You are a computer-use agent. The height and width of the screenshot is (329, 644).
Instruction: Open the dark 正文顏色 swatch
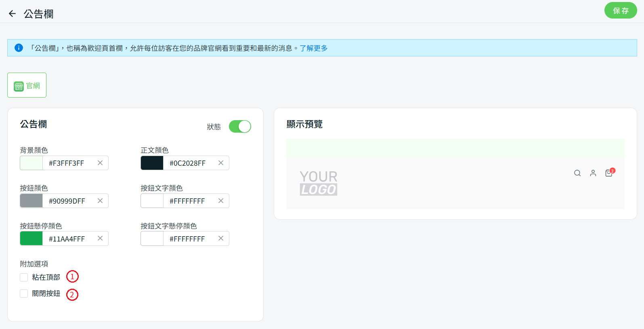point(152,163)
